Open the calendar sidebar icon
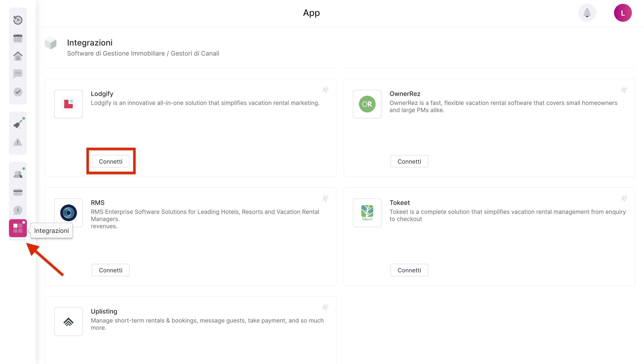644x364 pixels. coord(18,38)
